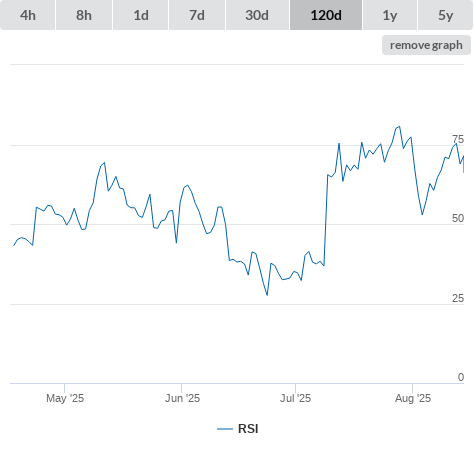Click the 75 y-axis value label
The width and height of the screenshot is (474, 455).
[458, 139]
